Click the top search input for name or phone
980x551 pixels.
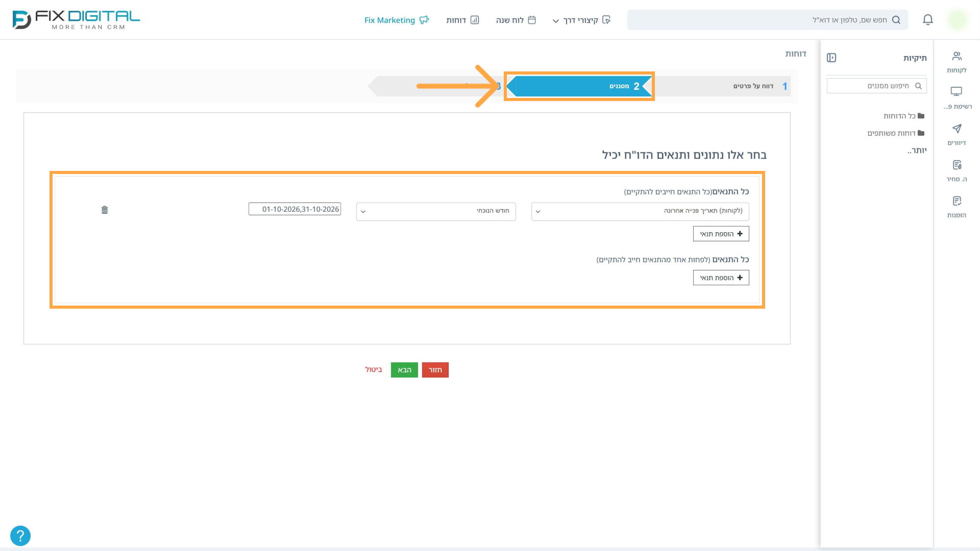point(767,20)
